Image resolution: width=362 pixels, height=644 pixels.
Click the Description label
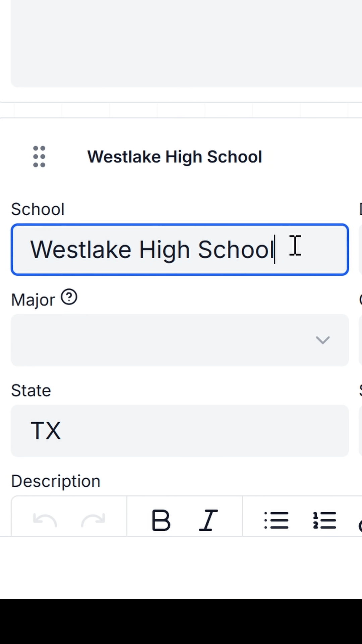[56, 481]
